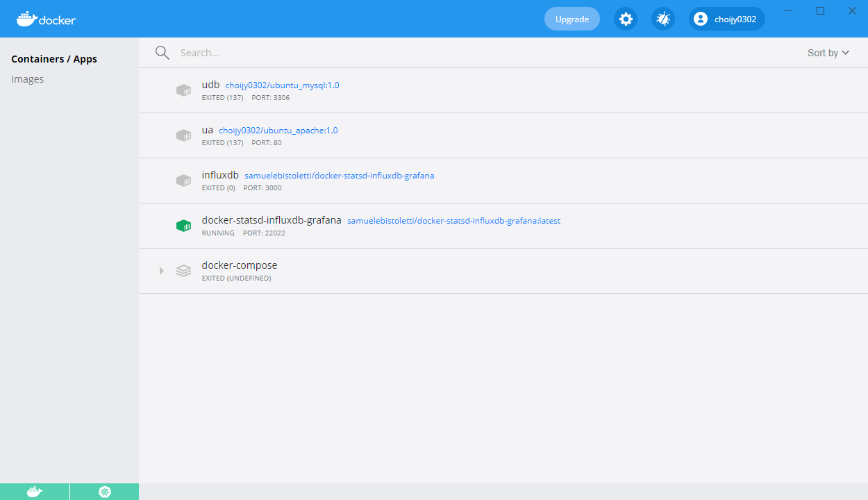Click in the Search input field
Viewport: 868px width, 500px height.
486,53
